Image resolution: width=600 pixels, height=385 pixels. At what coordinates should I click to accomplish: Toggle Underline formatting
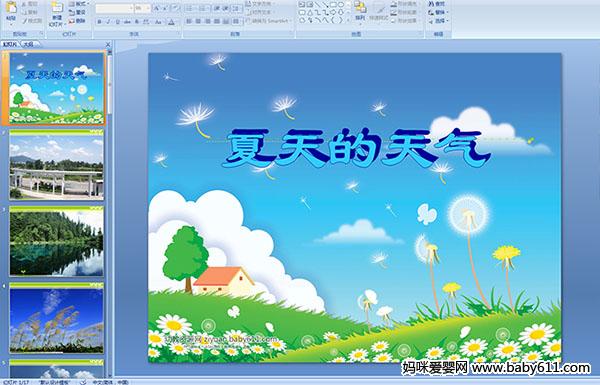tap(117, 22)
